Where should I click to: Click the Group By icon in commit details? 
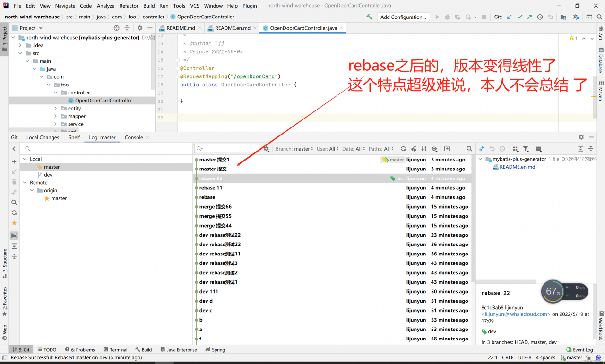(x=515, y=149)
